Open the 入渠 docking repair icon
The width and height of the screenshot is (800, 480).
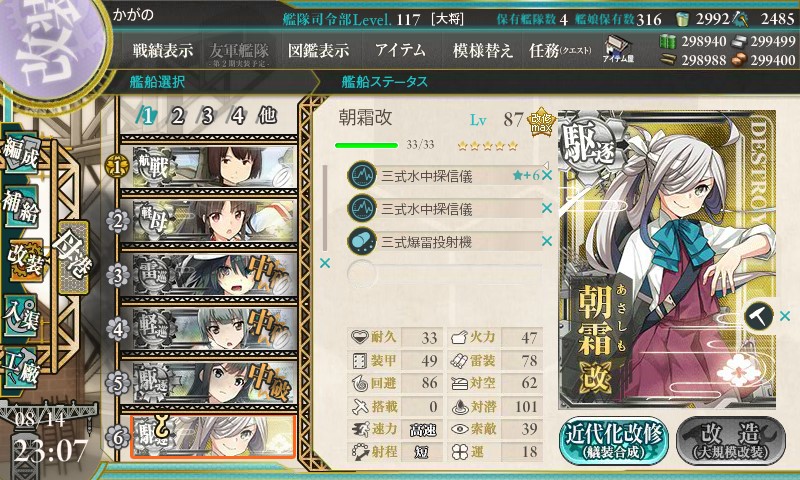pos(21,317)
